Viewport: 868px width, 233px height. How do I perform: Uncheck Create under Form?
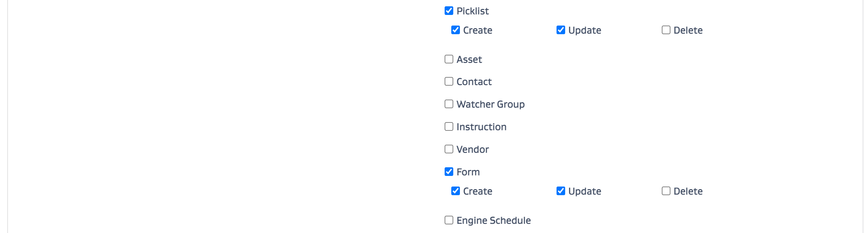(x=455, y=191)
